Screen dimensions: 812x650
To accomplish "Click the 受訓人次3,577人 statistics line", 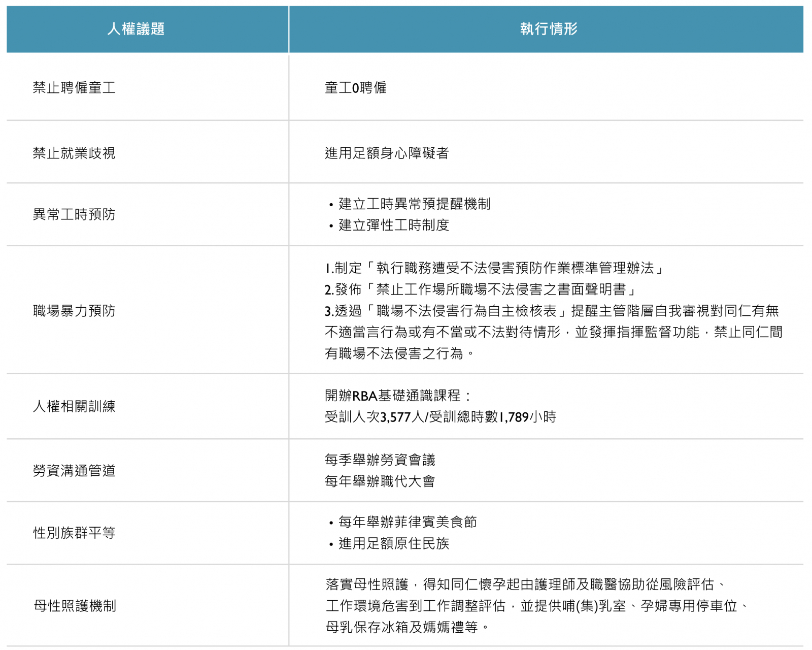I will pos(440,417).
